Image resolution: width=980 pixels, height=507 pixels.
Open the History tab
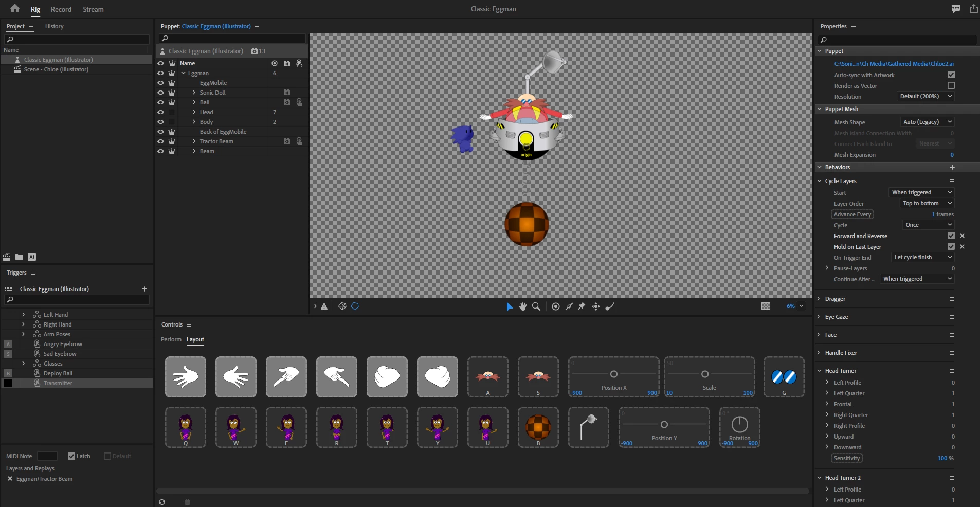(54, 26)
